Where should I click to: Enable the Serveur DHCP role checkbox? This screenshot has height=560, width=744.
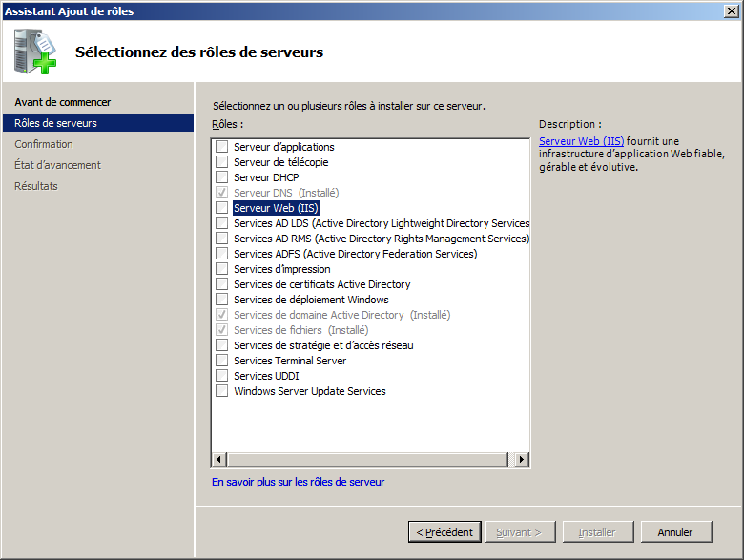click(222, 177)
